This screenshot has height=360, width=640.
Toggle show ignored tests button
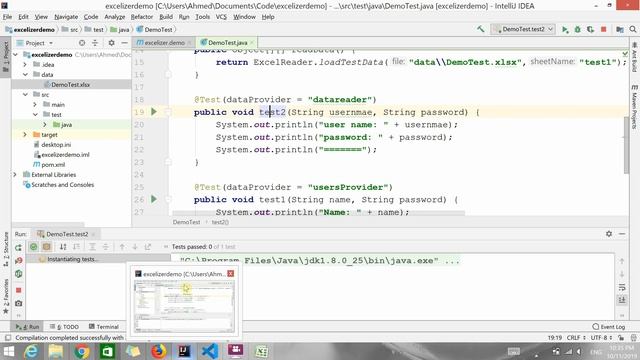coord(47,247)
